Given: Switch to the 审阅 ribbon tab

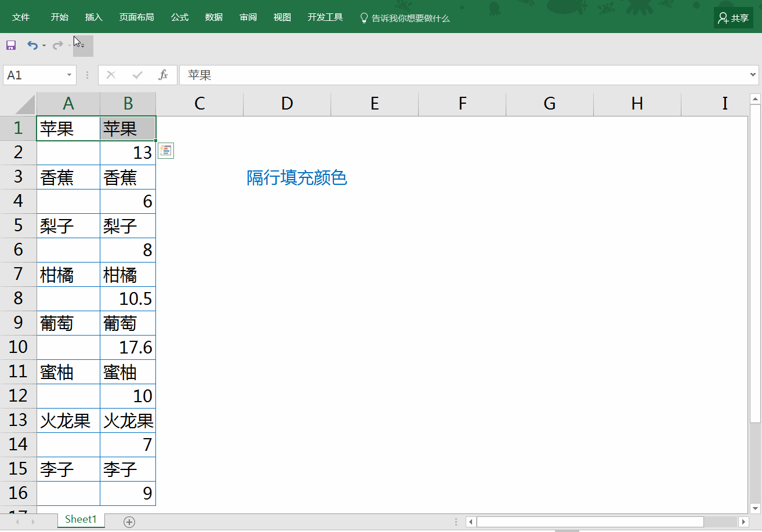Looking at the screenshot, I should point(248,17).
